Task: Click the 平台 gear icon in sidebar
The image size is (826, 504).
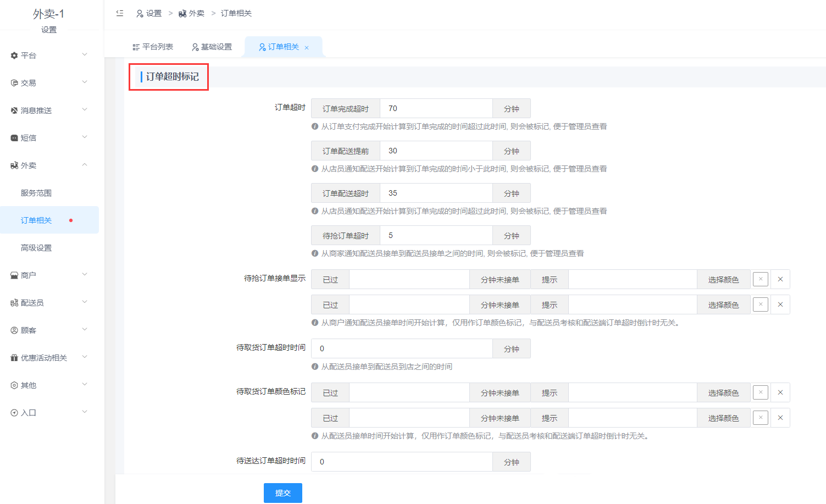Action: pos(14,56)
